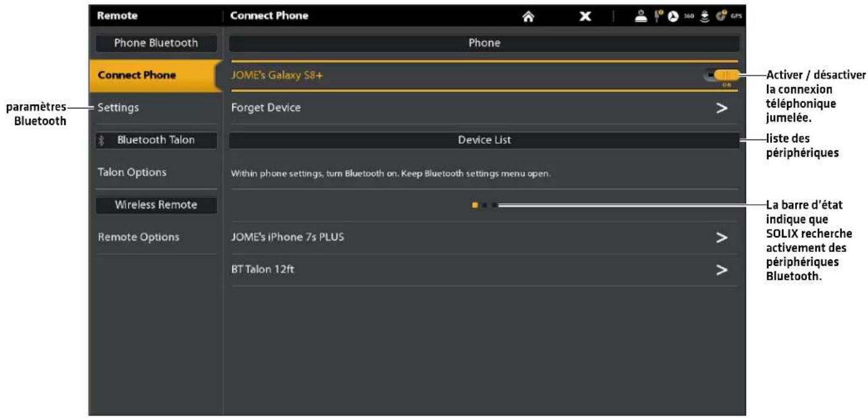
Task: Select JOME's iPhone 7s PLUS device name
Action: pyautogui.click(x=287, y=237)
